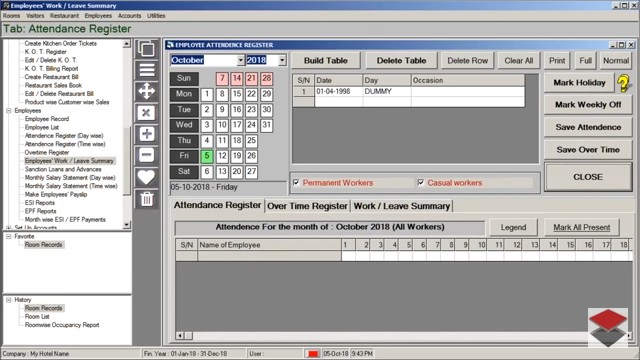
Task: Click the DUMMY cell in holiday table
Action: point(387,91)
